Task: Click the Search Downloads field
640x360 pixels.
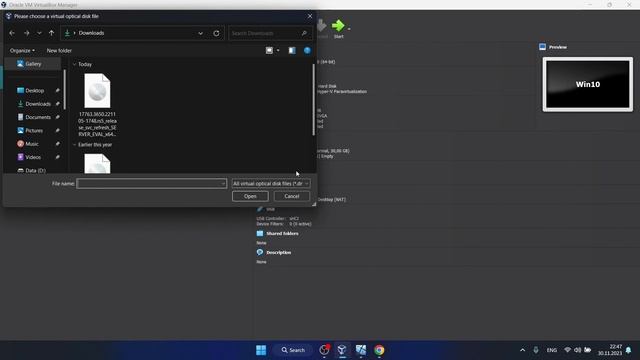Action: tap(269, 33)
